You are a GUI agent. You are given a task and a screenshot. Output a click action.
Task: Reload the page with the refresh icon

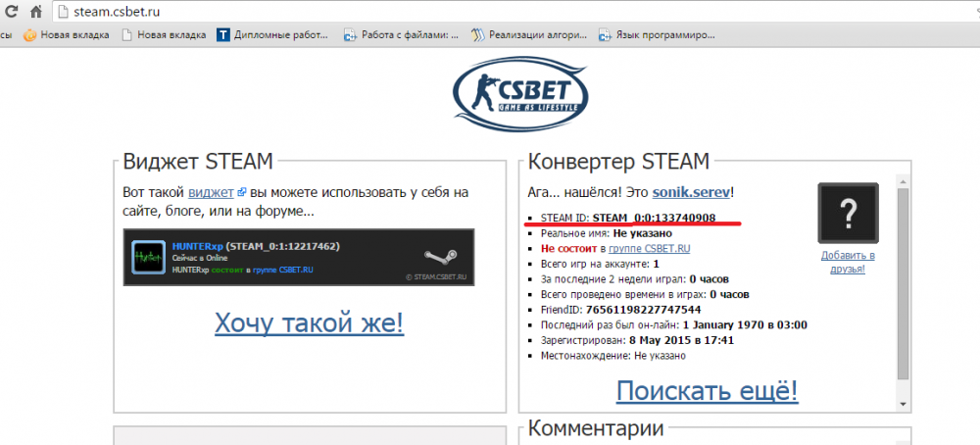(8, 13)
